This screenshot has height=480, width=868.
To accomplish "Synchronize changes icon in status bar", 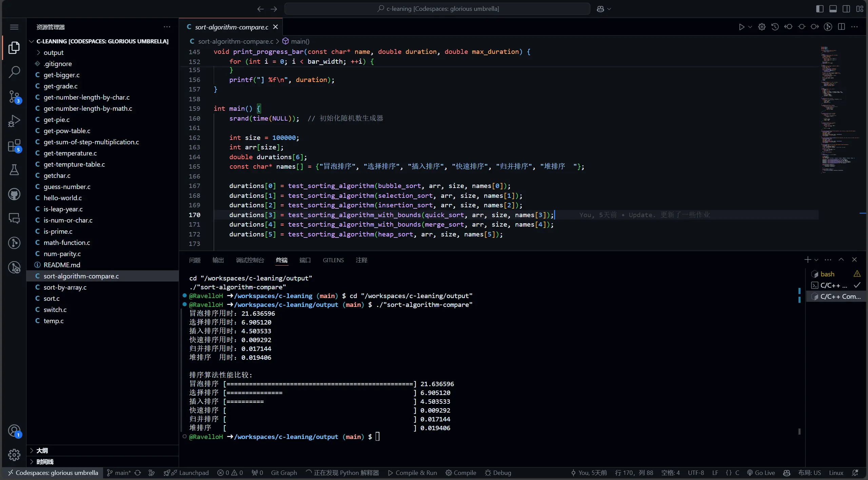I will (x=138, y=473).
